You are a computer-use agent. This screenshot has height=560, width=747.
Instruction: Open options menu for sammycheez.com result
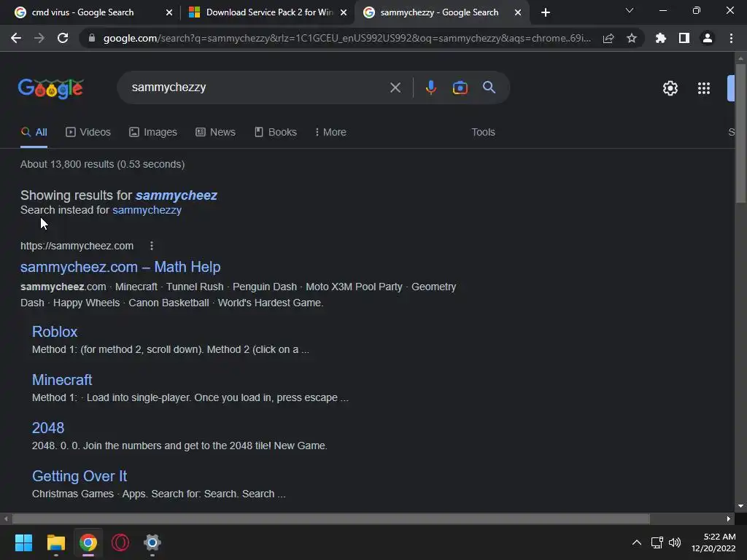(152, 246)
